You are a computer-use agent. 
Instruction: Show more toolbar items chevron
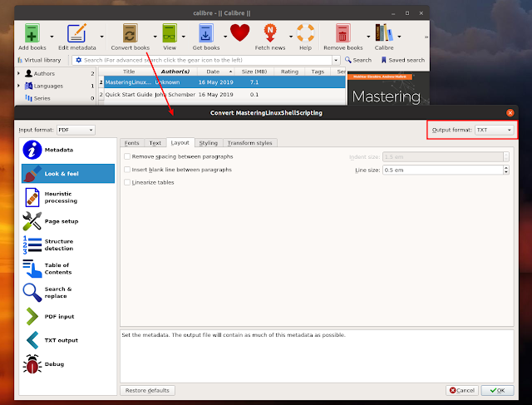[426, 37]
